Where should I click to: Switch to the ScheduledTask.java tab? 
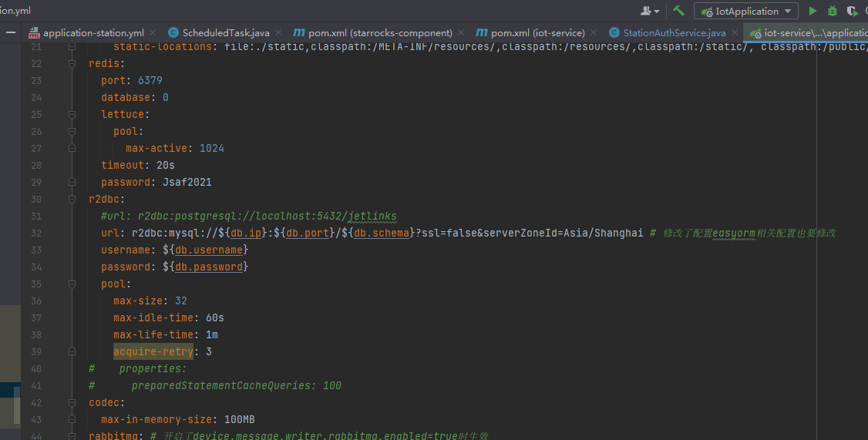[225, 32]
